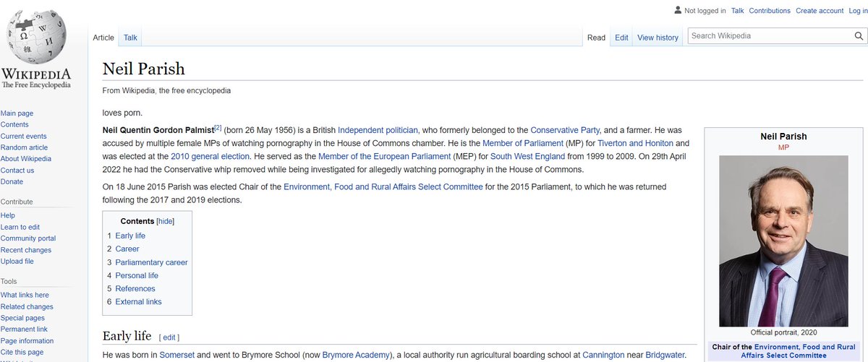Viewport: 868px width, 362px height.
Task: Hide the Contents table via hide toggle
Action: coord(165,221)
